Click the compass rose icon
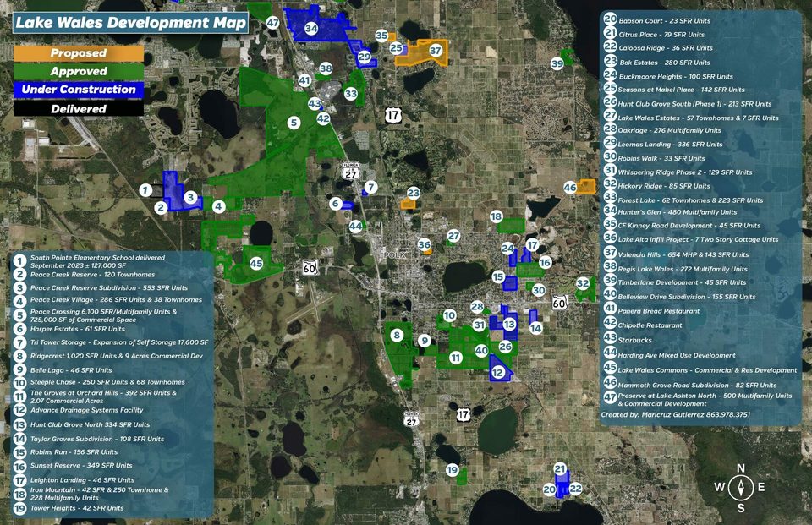Image resolution: width=812 pixels, height=525 pixels. pyautogui.click(x=741, y=486)
